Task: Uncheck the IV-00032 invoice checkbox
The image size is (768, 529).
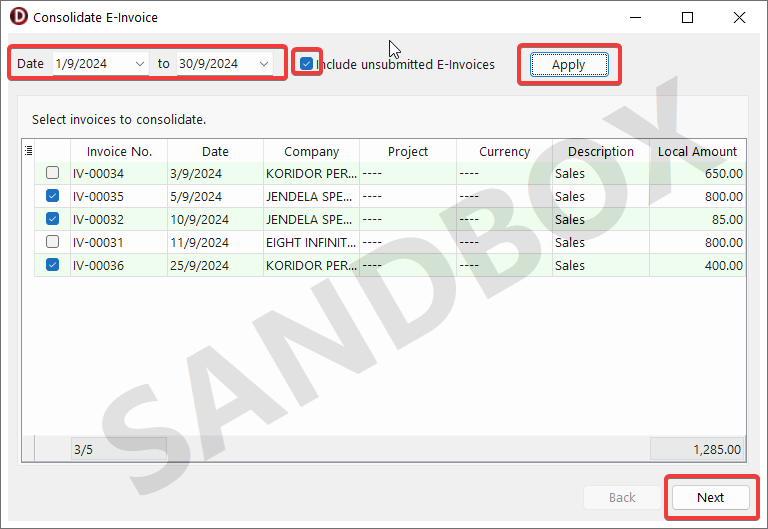Action: (52, 219)
